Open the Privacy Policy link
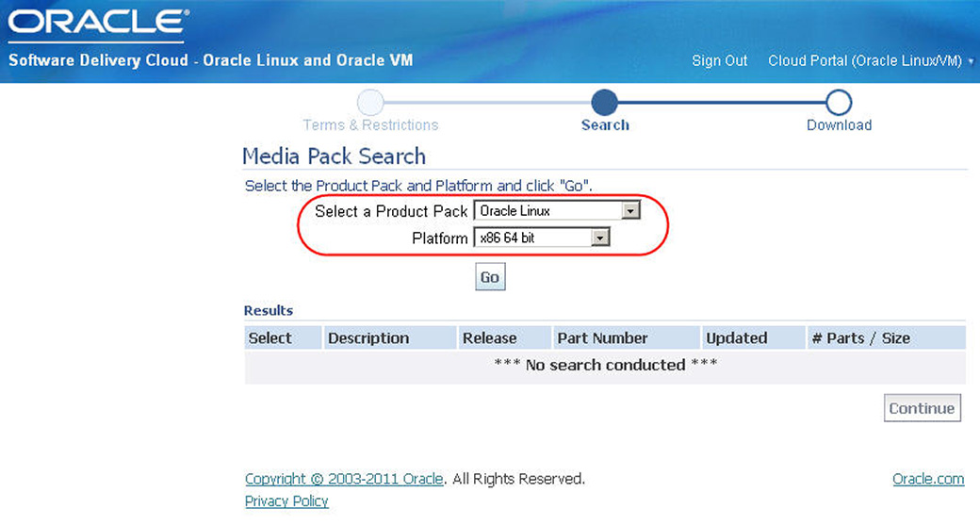This screenshot has width=980, height=525. coord(286,501)
